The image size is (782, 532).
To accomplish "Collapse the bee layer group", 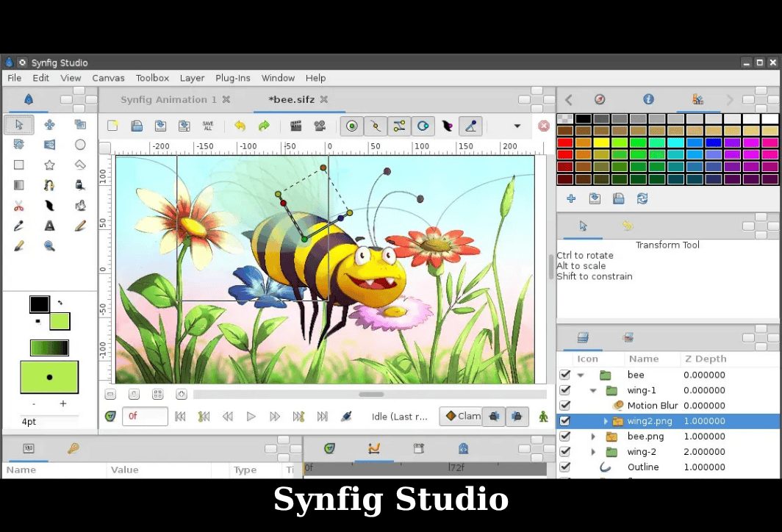I will [581, 375].
